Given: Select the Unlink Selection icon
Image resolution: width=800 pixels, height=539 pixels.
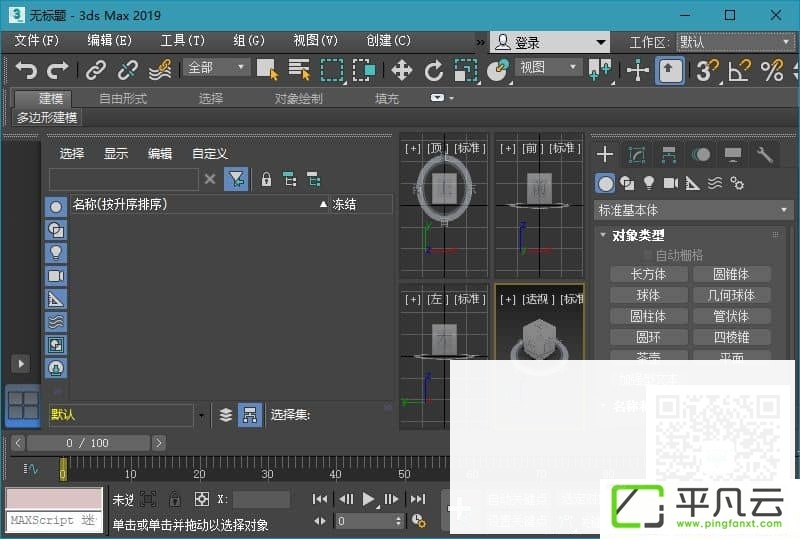Looking at the screenshot, I should click(128, 70).
